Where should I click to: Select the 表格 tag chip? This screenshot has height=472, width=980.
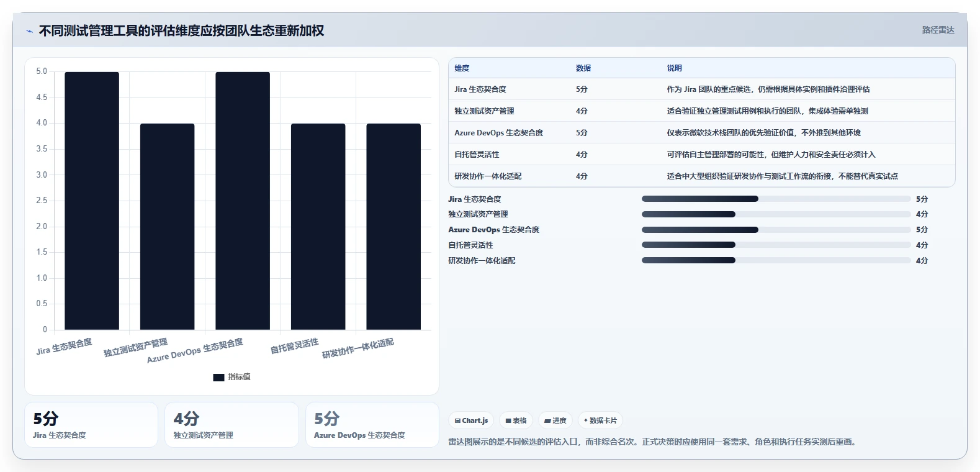[516, 420]
